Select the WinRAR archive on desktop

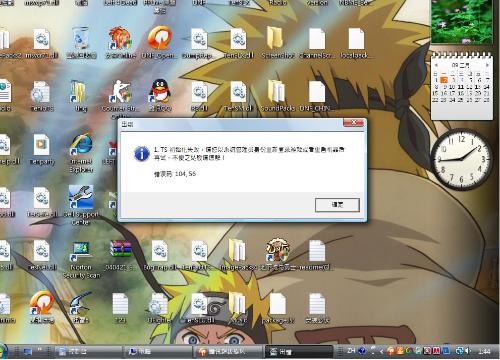click(120, 255)
